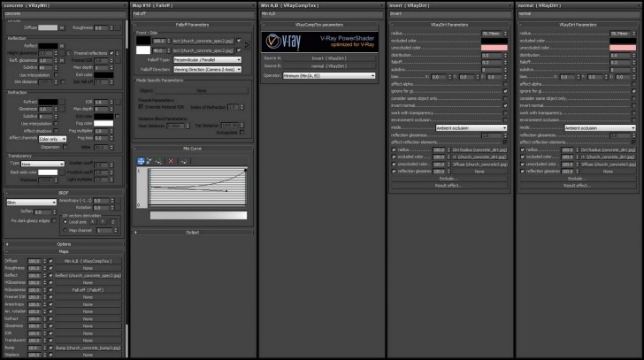
Task: Expand the Output rollout in Falloff panel
Action: click(x=192, y=233)
